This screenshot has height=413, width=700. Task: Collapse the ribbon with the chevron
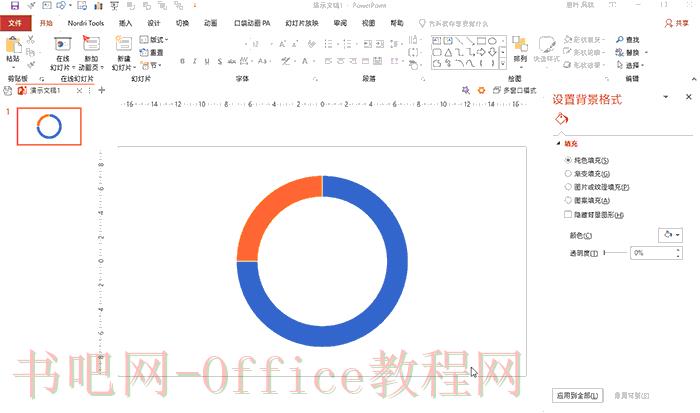pos(693,79)
